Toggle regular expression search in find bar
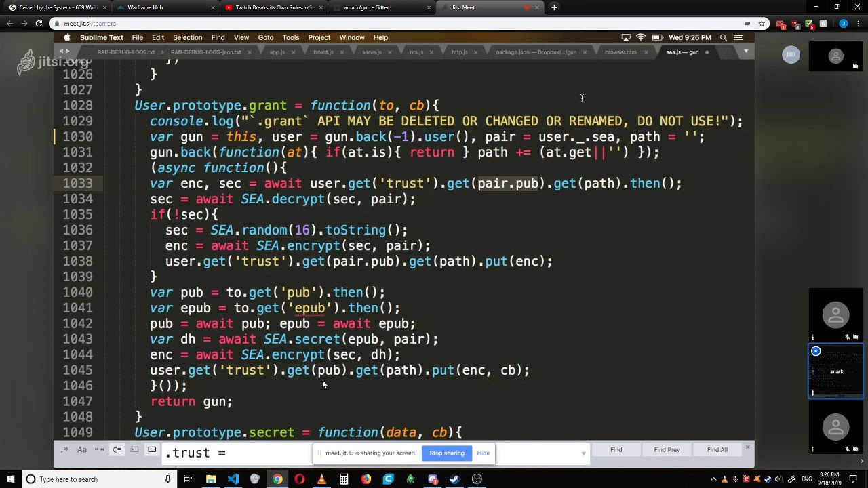The height and width of the screenshot is (488, 868). (64, 450)
